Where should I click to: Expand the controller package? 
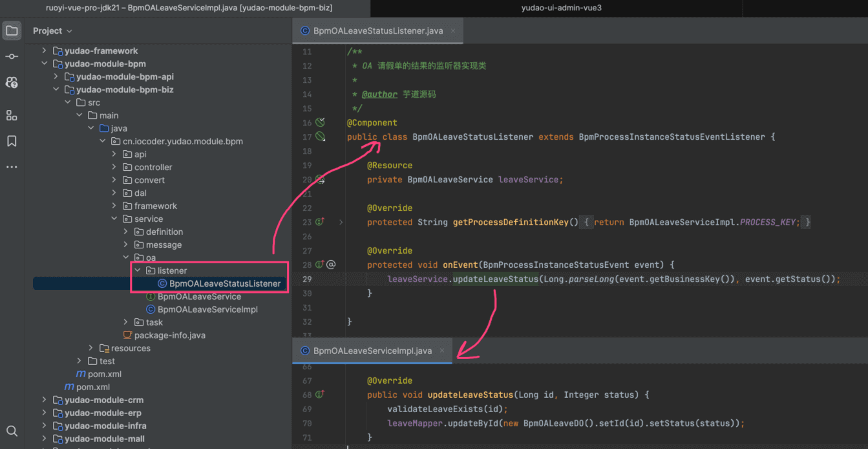point(114,167)
